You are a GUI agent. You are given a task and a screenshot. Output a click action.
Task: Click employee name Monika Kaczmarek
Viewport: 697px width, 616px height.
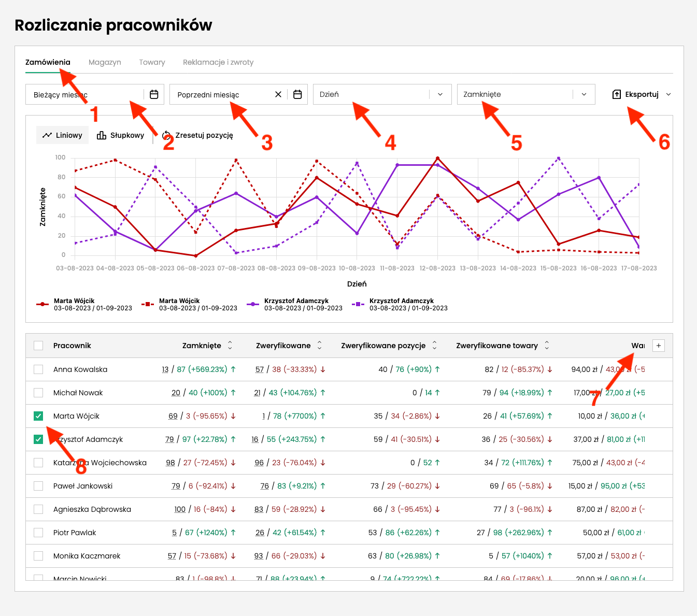pos(87,556)
